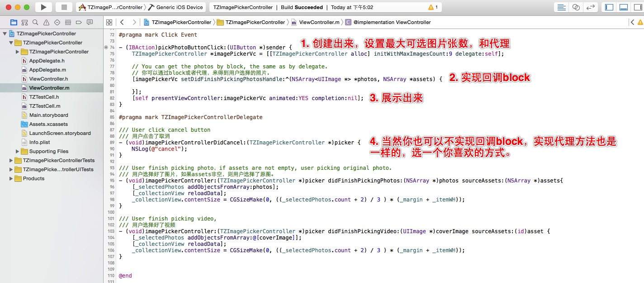This screenshot has height=283, width=644.
Task: Jump to previous issue arrow
Action: point(632,22)
